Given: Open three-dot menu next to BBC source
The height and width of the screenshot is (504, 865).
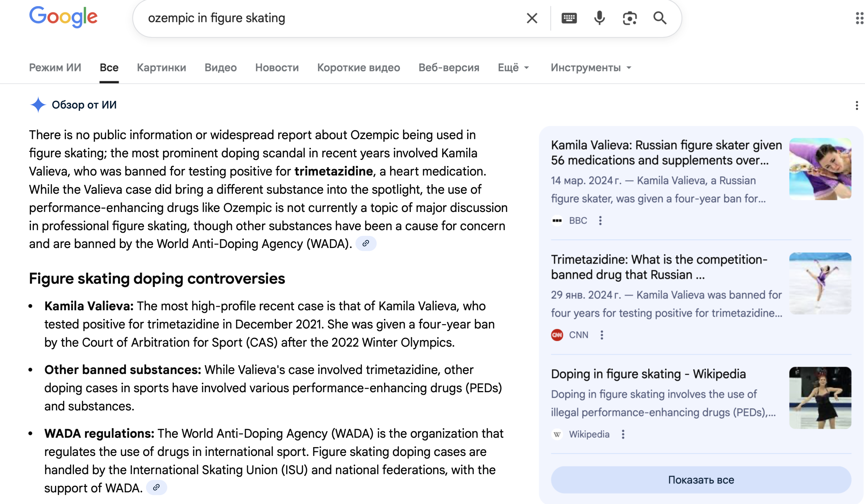Looking at the screenshot, I should tap(600, 220).
